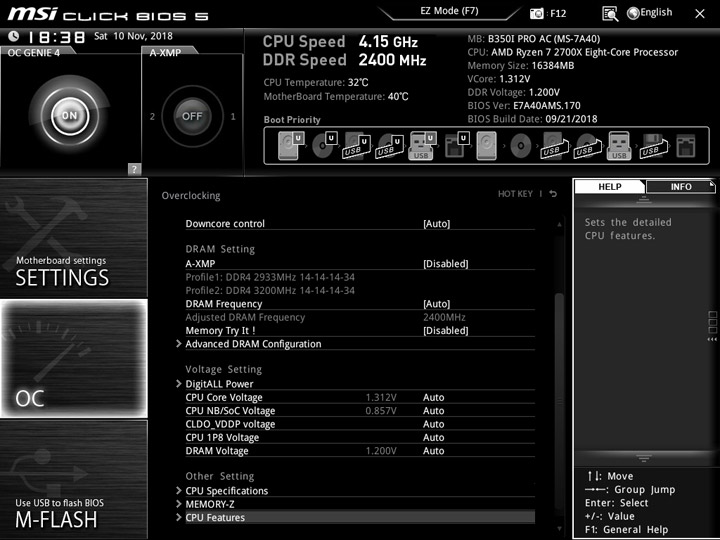Open the SETTINGS motherboard section
The height and width of the screenshot is (540, 720).
point(73,238)
